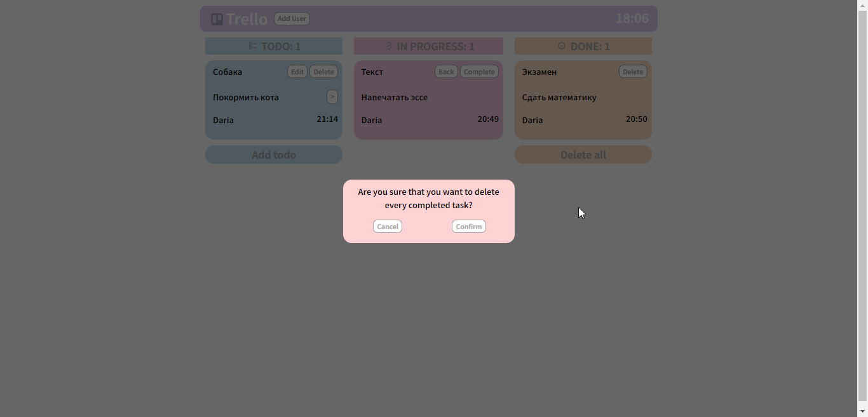
Task: Click the IN PROGRESS clock icon
Action: [389, 46]
